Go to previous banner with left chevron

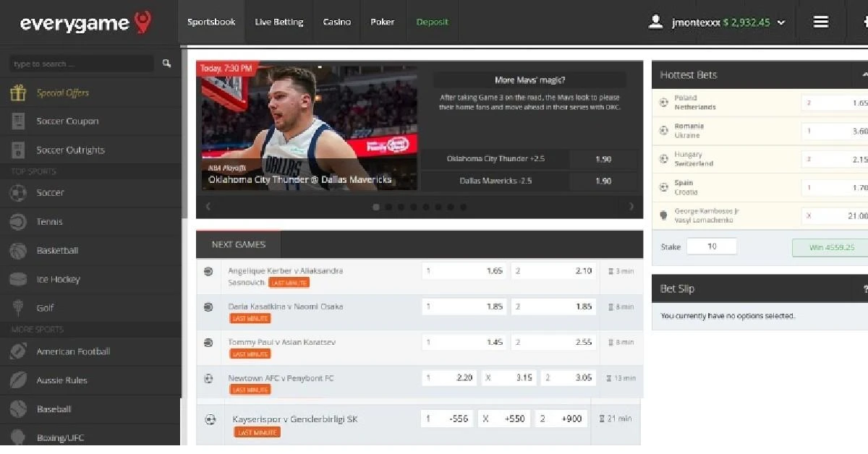[x=208, y=207]
